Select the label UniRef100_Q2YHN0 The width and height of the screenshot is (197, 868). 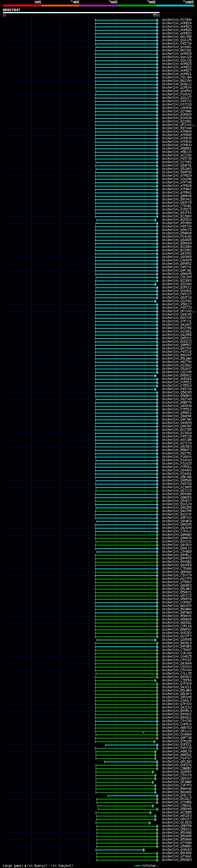177,111
